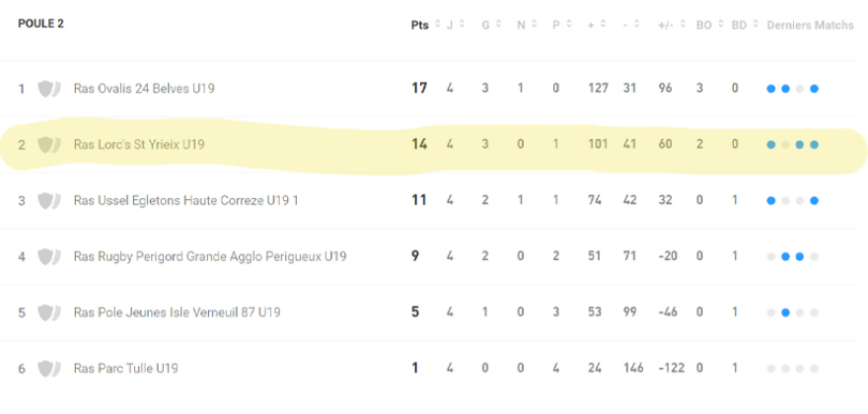Click the Ras Lorc's St Yrieix crest icon

(x=47, y=145)
